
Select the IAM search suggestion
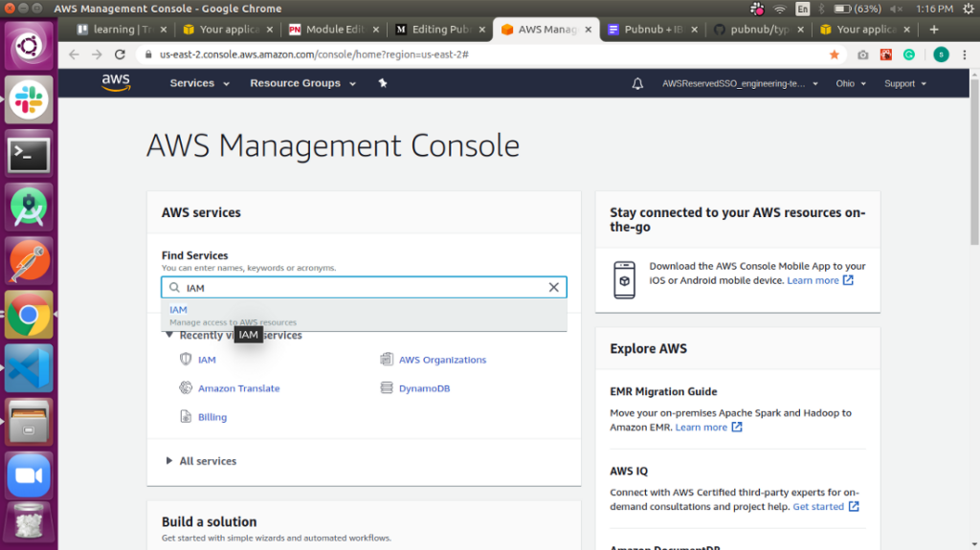pyautogui.click(x=364, y=315)
